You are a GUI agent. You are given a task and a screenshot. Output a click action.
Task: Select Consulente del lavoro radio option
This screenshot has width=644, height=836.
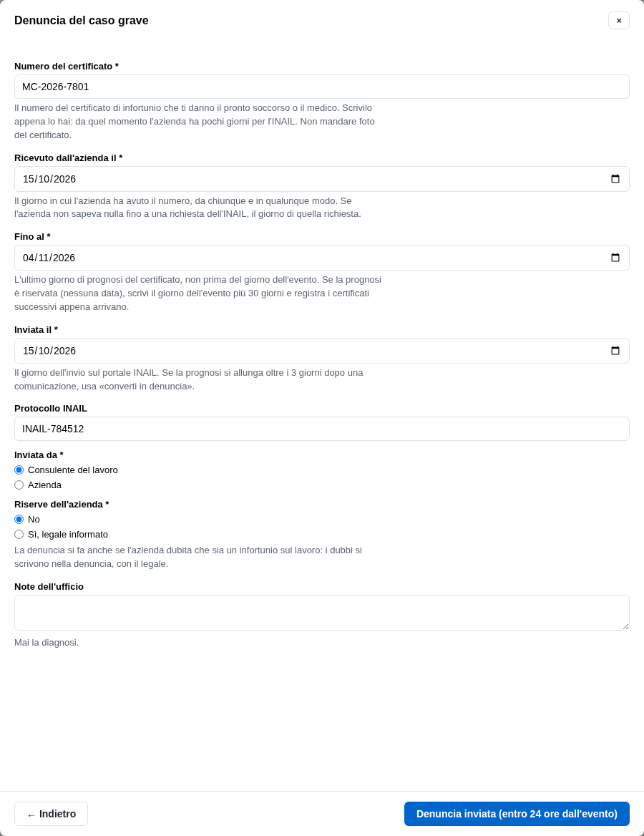point(19,470)
